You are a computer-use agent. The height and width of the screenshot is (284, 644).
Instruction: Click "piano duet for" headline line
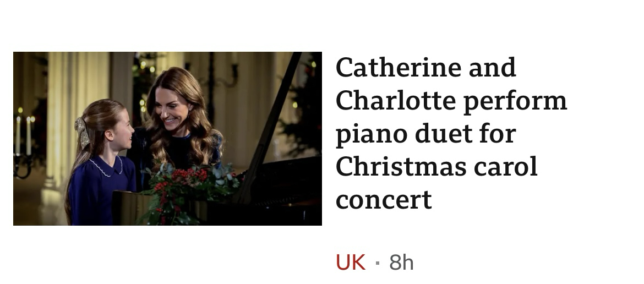(425, 134)
